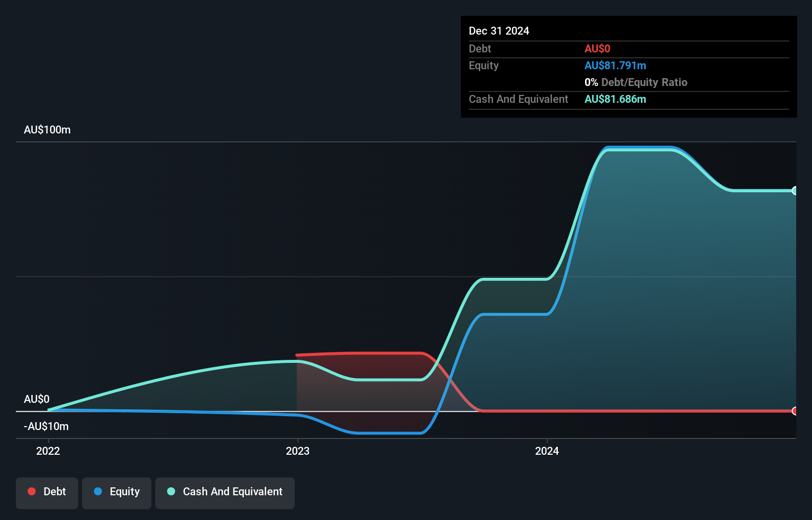
Task: Select the teal end-of-line data point marker
Action: (x=795, y=191)
